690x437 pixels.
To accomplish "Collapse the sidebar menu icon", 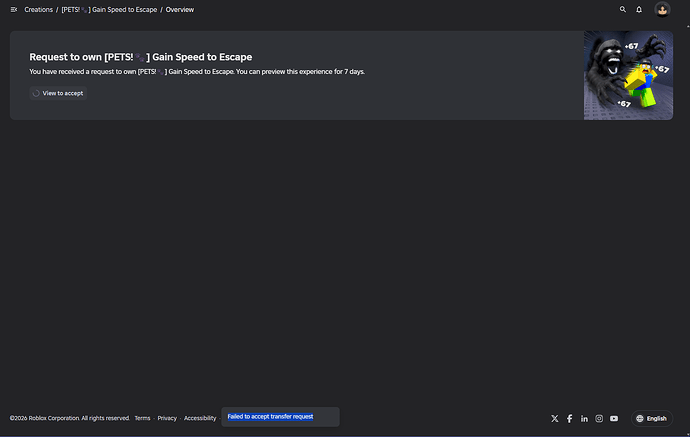I will click(x=14, y=10).
